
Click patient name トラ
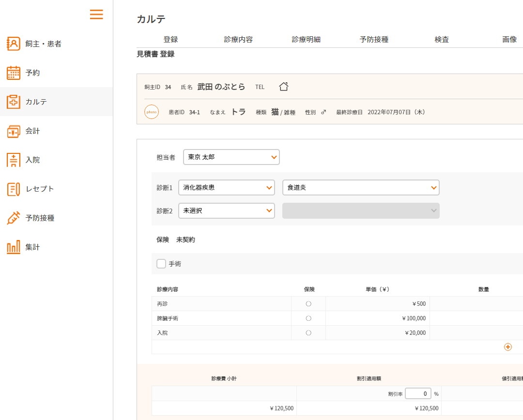click(238, 112)
